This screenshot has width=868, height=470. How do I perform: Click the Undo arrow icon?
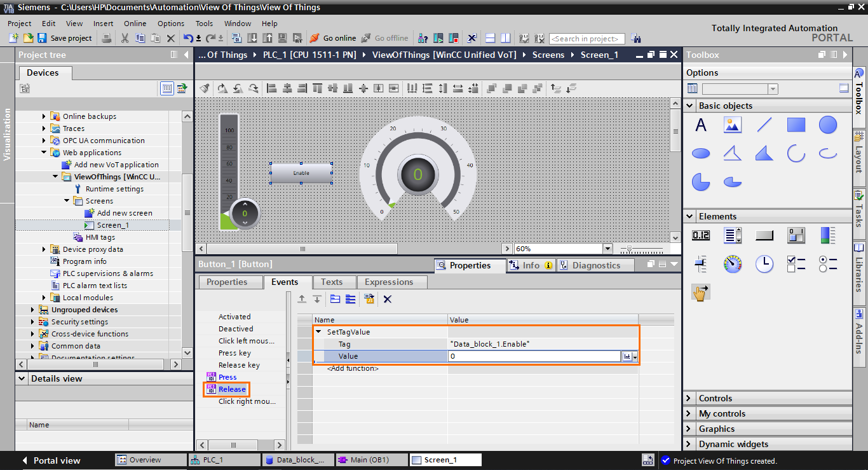coord(189,38)
